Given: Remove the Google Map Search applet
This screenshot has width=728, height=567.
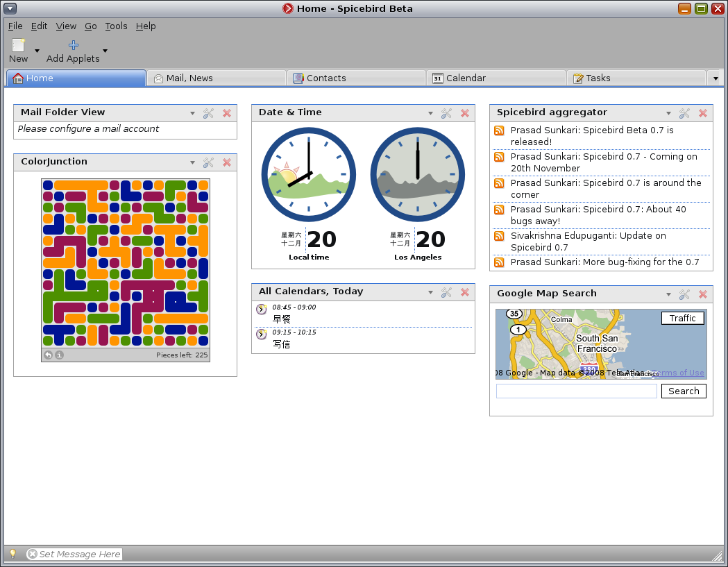Looking at the screenshot, I should click(x=703, y=294).
